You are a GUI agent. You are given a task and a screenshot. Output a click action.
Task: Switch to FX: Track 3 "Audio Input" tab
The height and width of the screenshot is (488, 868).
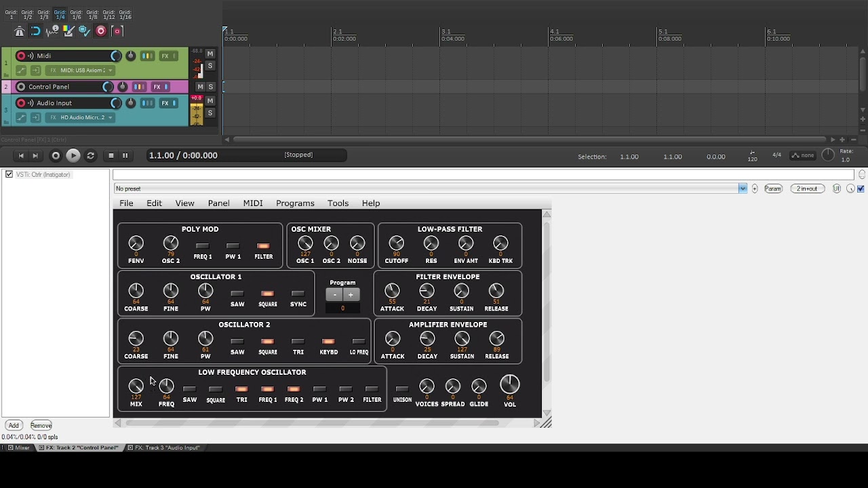[163, 448]
